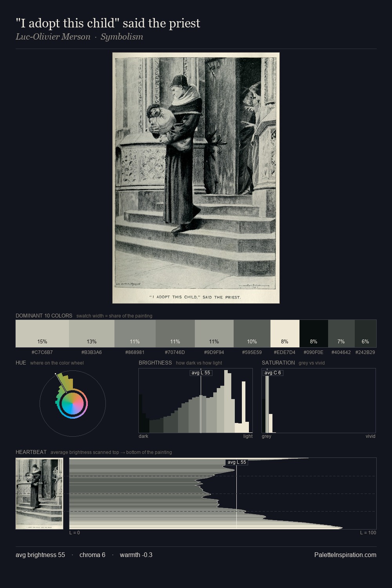Click the hex code text #404642
Viewport: 392px width, 588px height.
[x=341, y=352]
